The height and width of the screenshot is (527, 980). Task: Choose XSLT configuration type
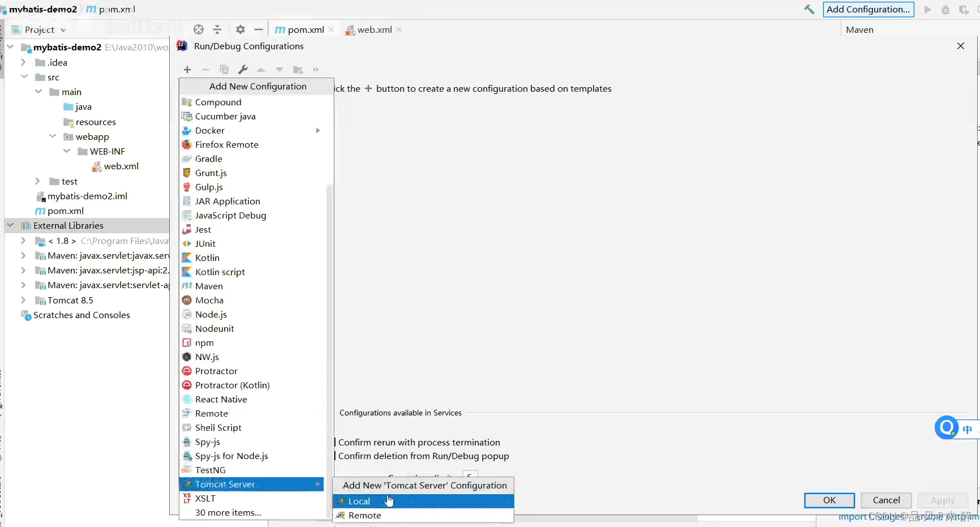252,498
